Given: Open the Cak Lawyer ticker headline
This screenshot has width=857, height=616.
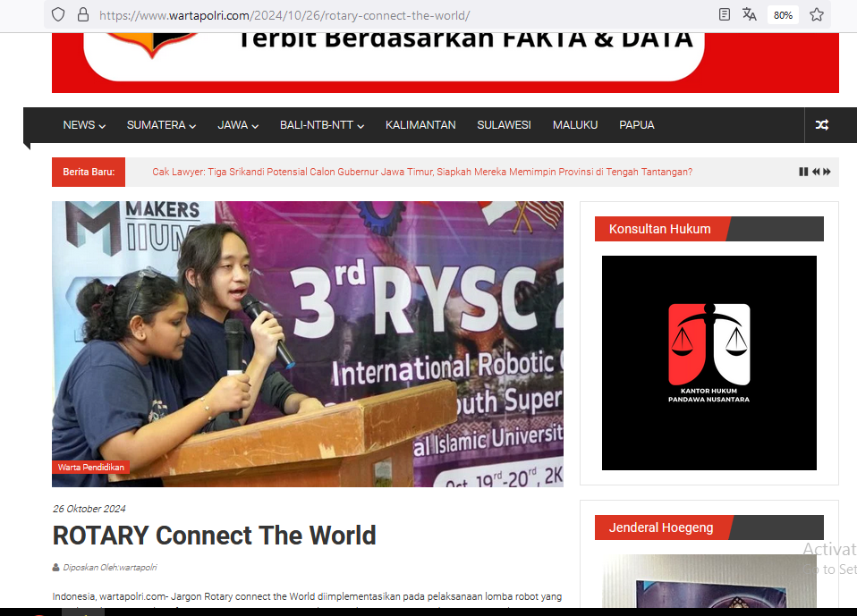Looking at the screenshot, I should click(422, 172).
